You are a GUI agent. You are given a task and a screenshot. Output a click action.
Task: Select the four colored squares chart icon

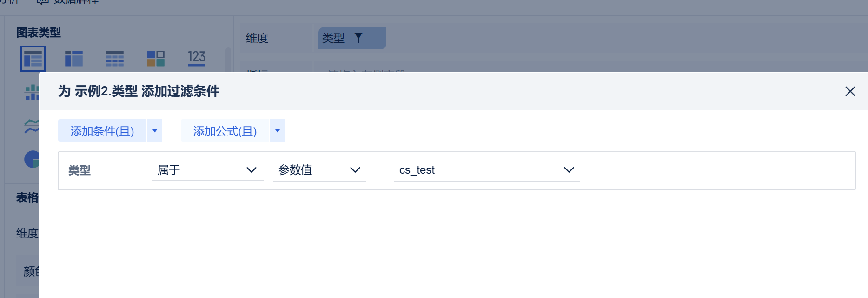tap(156, 59)
